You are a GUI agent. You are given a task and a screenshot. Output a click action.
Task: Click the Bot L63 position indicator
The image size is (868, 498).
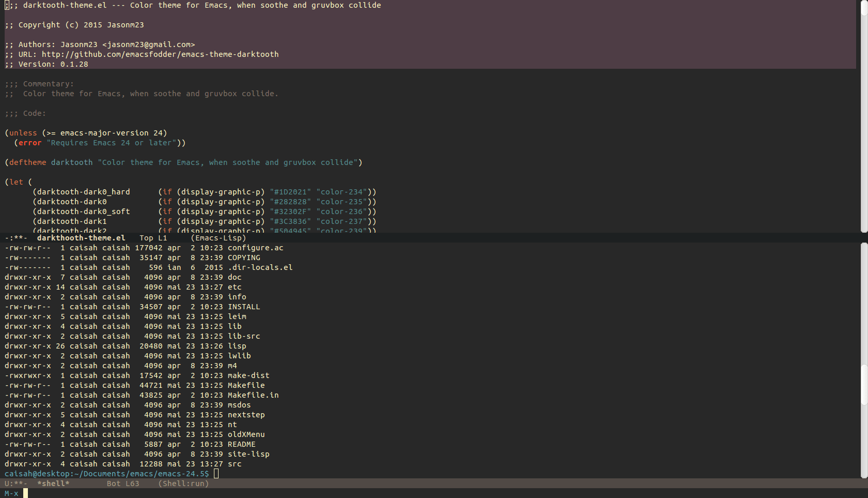coord(123,484)
